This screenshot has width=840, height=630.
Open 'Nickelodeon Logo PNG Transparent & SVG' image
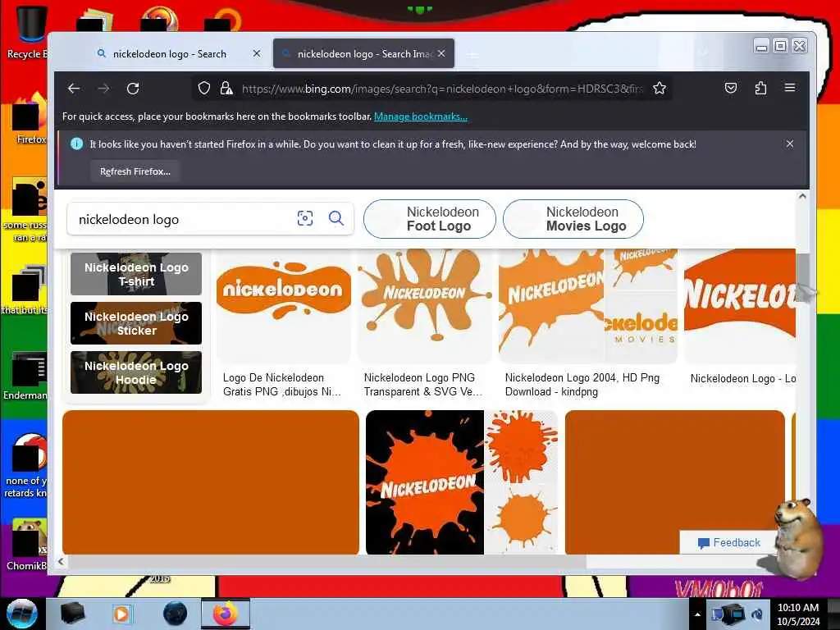(424, 305)
